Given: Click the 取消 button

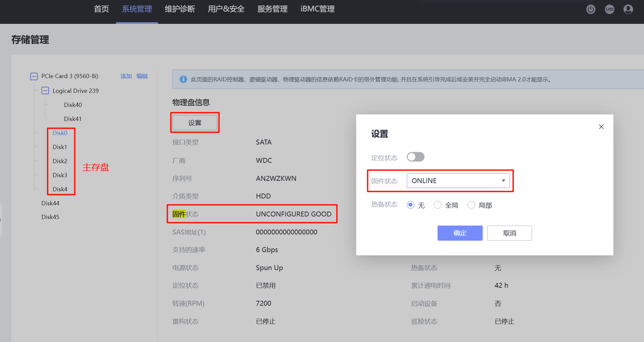Looking at the screenshot, I should point(509,233).
